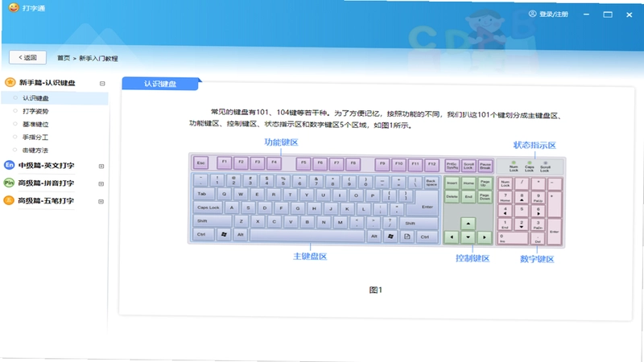Image resolution: width=644 pixels, height=362 pixels.
Task: Open 中级篇-英文打字 chapter title
Action: pos(46,166)
